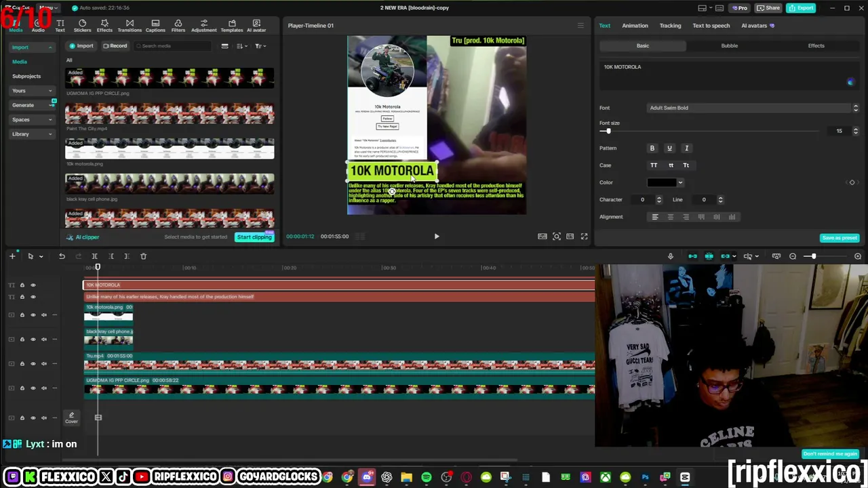Align text to the left
This screenshot has height=488, width=868.
(x=655, y=217)
